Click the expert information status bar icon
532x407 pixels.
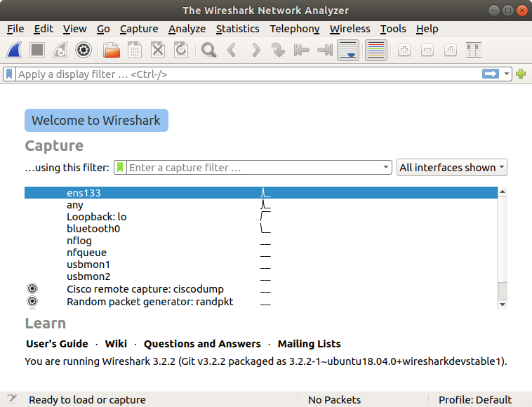tap(12, 399)
